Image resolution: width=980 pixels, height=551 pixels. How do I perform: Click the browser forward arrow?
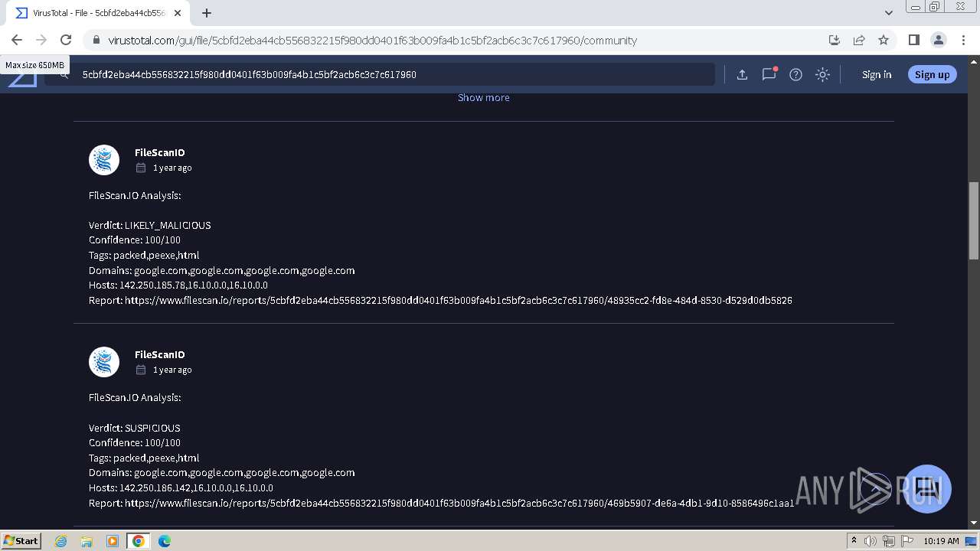(x=41, y=40)
